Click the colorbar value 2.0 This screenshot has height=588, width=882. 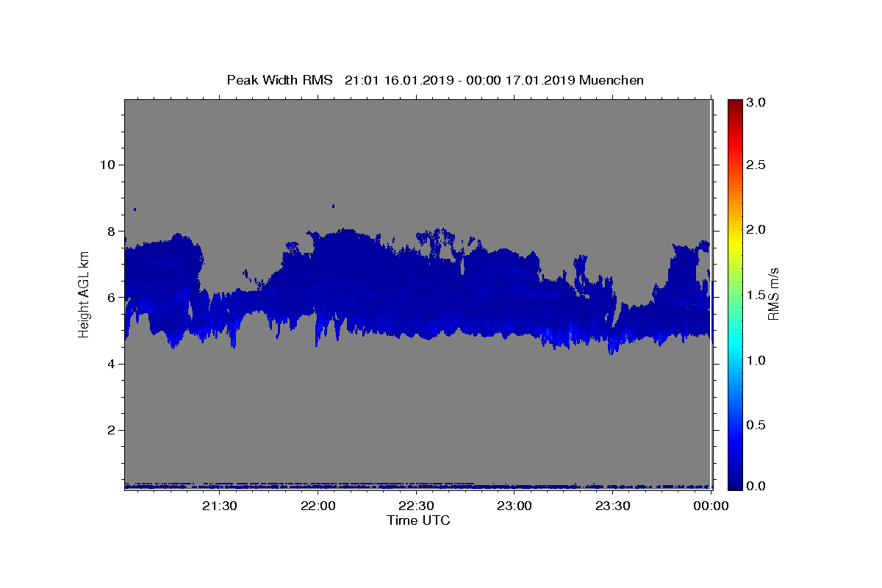(x=757, y=230)
